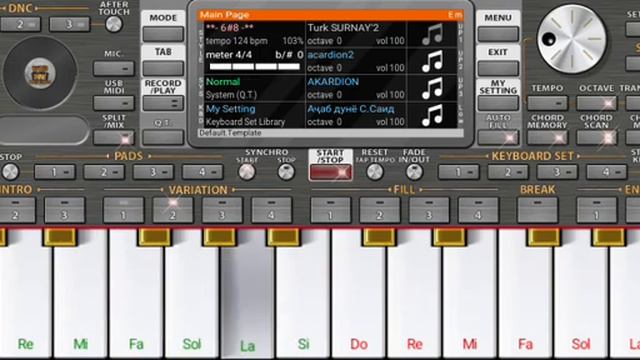Play the green Sol white key
640x360 pixels.
[x=192, y=294]
